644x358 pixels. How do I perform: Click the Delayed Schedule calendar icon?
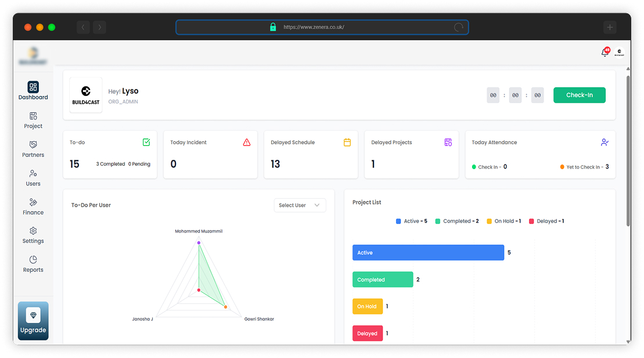click(347, 142)
